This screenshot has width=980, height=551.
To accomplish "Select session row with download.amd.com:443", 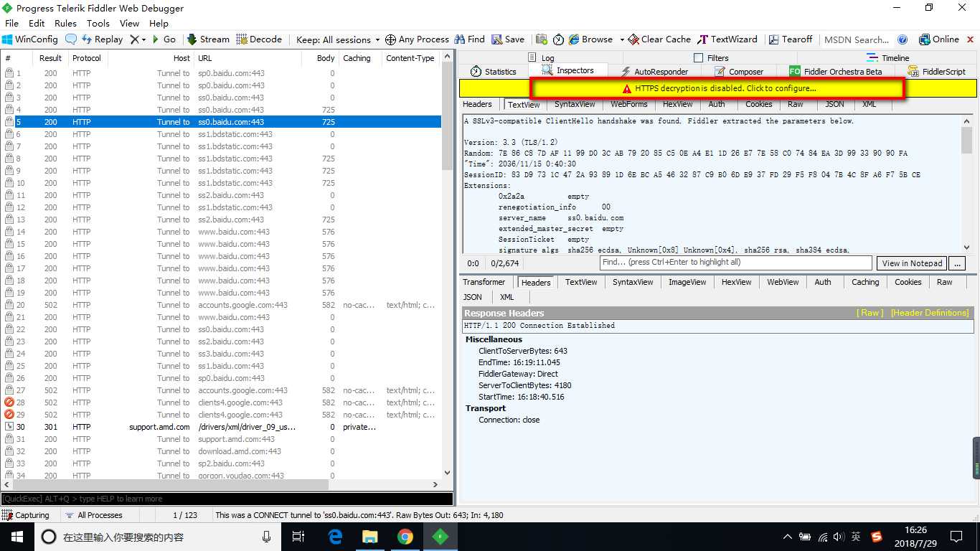I will pyautogui.click(x=222, y=451).
